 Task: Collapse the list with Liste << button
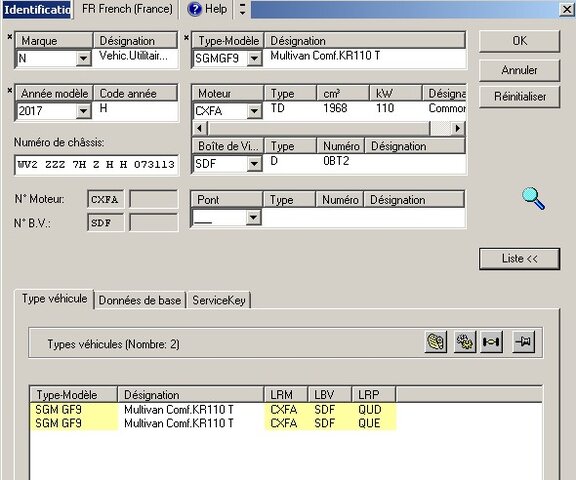coord(519,259)
